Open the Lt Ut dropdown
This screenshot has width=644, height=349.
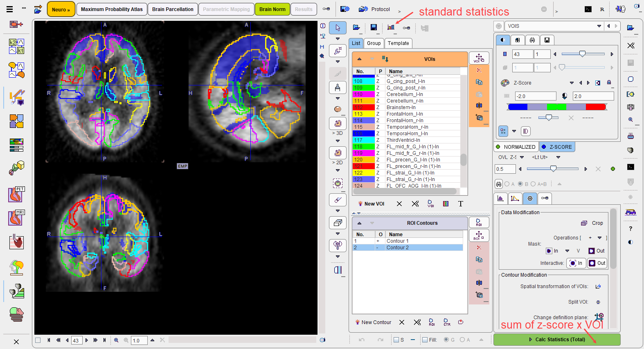point(558,157)
